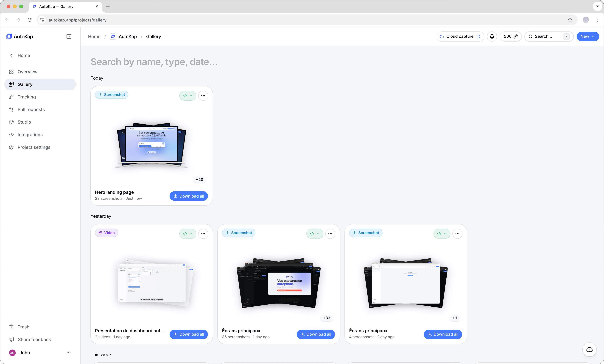Screen dimensions: 604x364
Task: Download all 36 Écrans principaux screenshots
Action: coord(316,334)
